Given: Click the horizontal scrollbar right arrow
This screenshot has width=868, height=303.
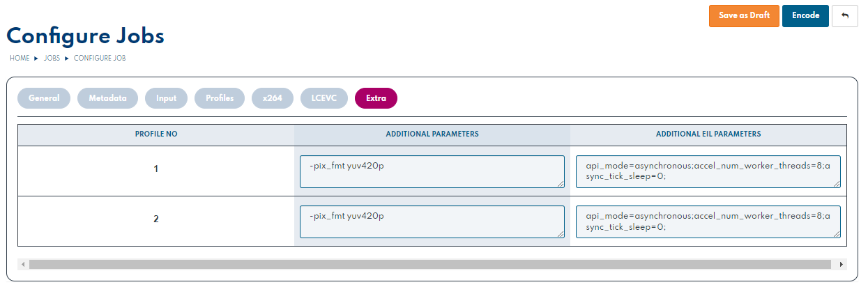Looking at the screenshot, I should click(x=842, y=265).
